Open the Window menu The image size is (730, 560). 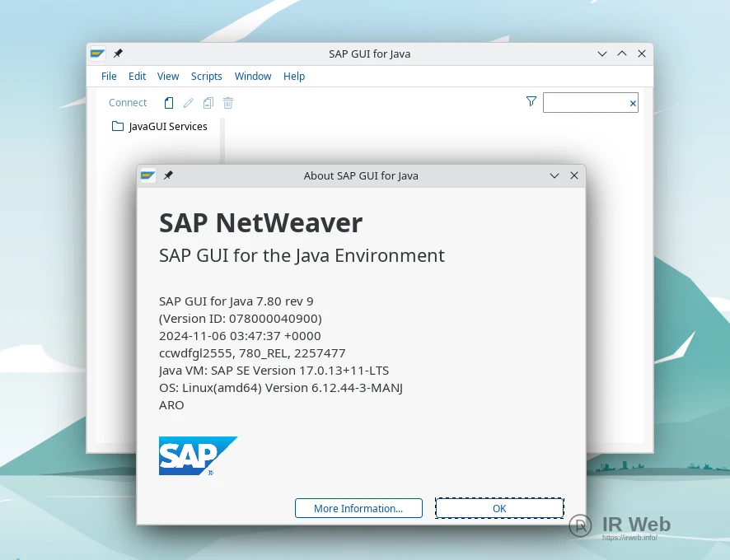click(253, 77)
